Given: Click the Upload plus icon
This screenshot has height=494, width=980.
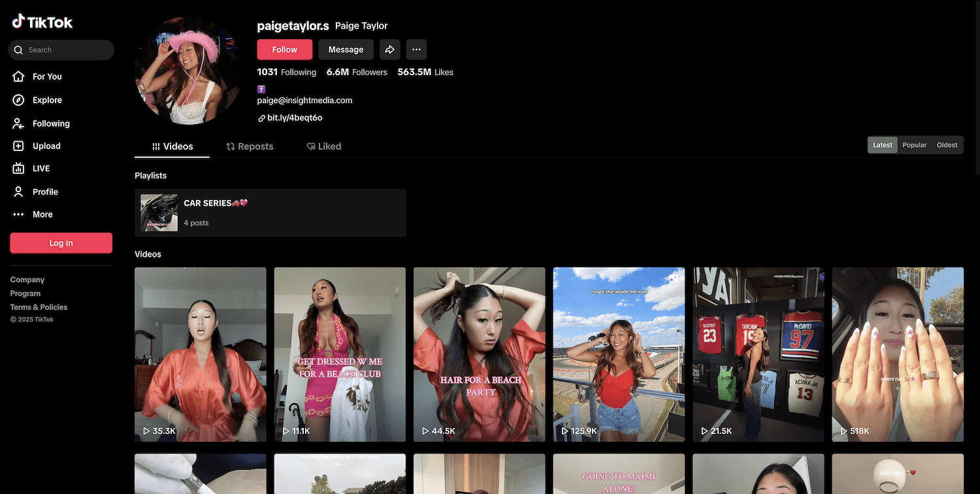Looking at the screenshot, I should click(19, 146).
